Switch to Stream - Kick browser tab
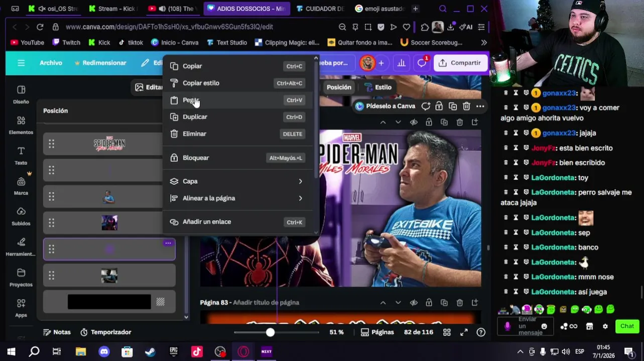 coord(113,9)
